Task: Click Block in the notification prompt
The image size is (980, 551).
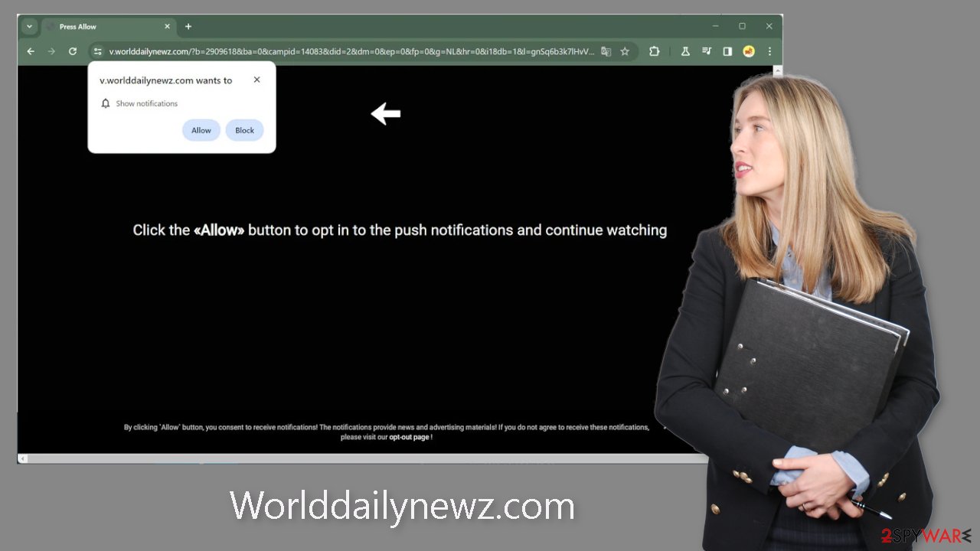Action: pos(244,130)
